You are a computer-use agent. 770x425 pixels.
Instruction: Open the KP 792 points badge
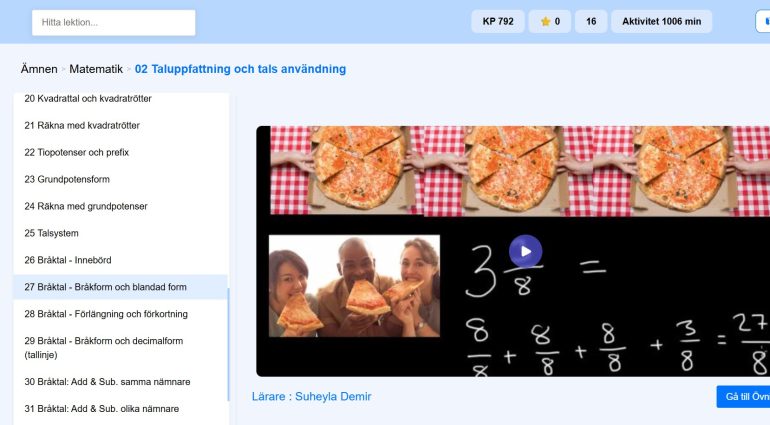tap(497, 21)
